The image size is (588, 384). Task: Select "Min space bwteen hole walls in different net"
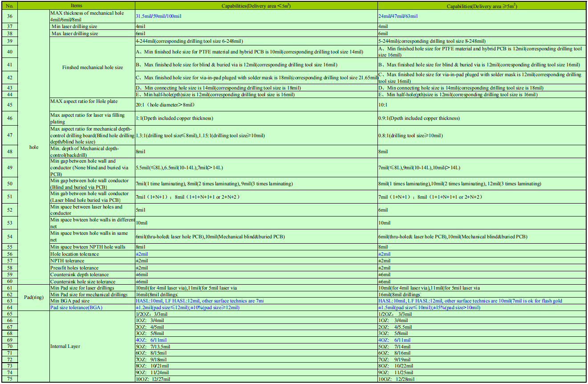point(92,223)
